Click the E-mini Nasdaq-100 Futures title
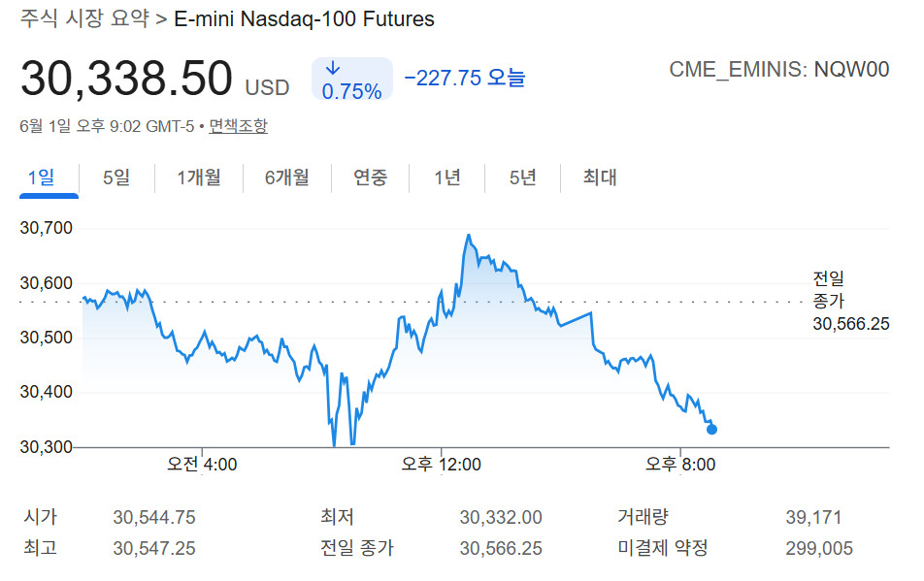The image size is (924, 581). pyautogui.click(x=304, y=18)
